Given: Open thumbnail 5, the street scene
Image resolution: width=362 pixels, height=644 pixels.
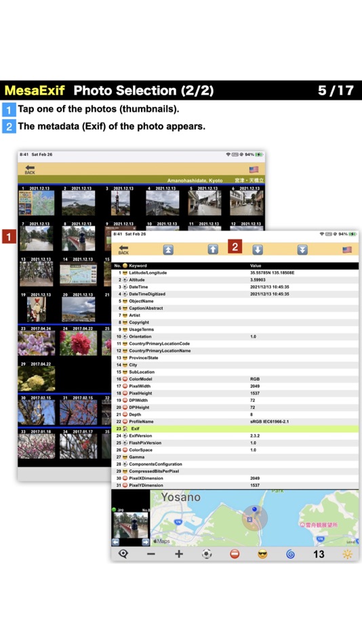Looking at the screenshot, I should tap(205, 203).
